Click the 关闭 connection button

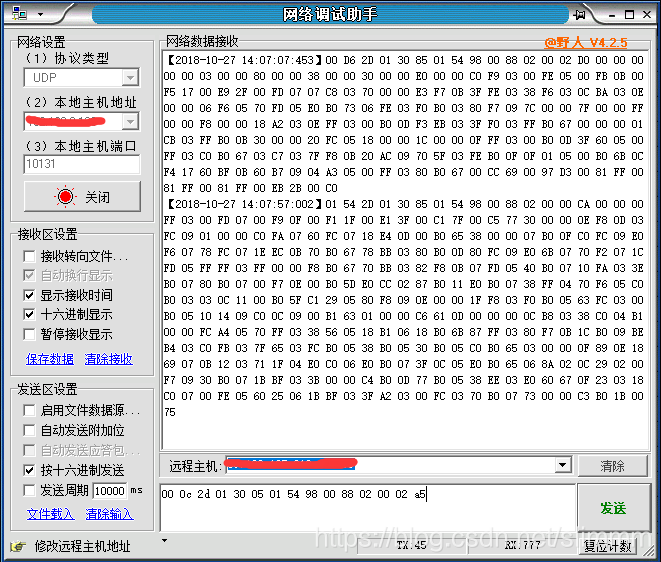(82, 196)
